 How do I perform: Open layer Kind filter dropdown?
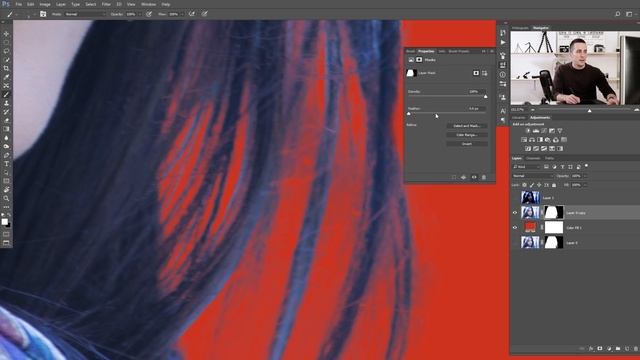click(527, 167)
